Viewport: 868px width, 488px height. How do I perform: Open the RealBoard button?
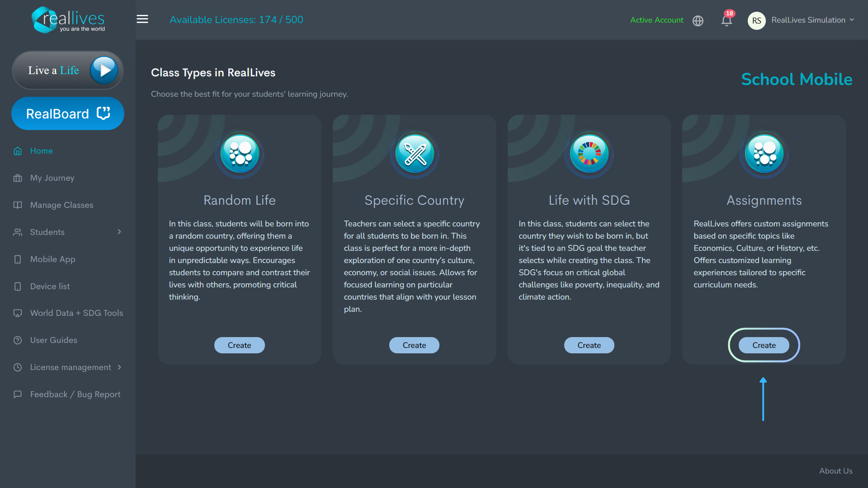68,113
